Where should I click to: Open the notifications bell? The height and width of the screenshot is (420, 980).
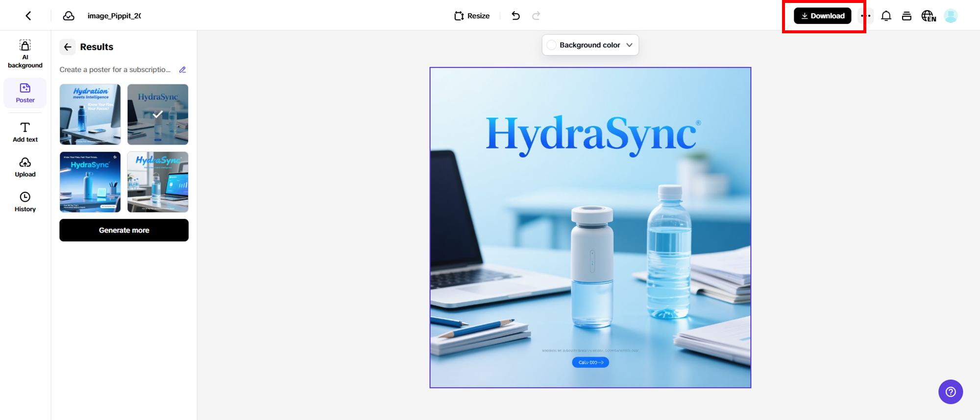pyautogui.click(x=886, y=16)
